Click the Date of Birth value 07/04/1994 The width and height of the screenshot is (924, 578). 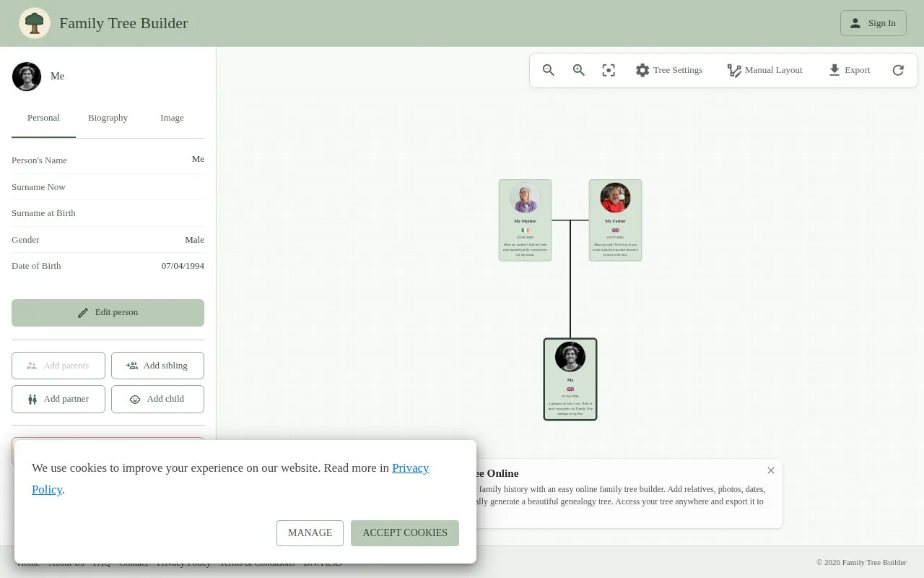[x=183, y=266]
